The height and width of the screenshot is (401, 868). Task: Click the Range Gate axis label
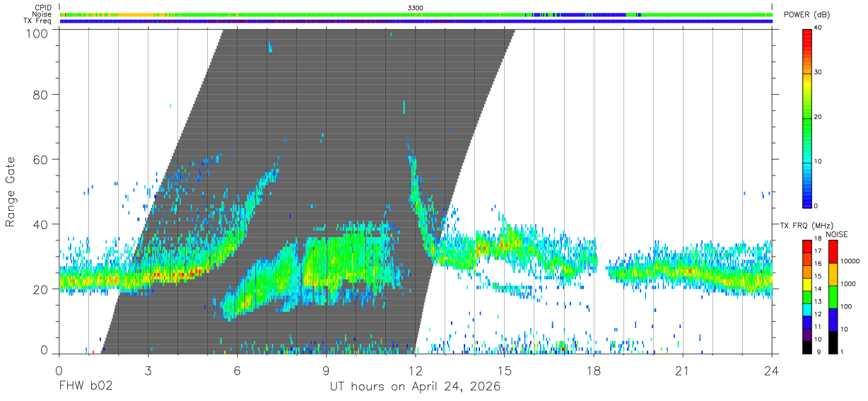coord(11,192)
